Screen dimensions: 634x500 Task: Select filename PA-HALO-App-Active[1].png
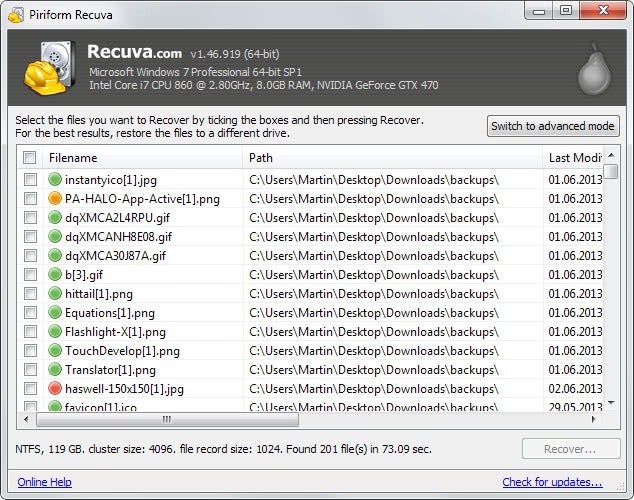pos(142,198)
